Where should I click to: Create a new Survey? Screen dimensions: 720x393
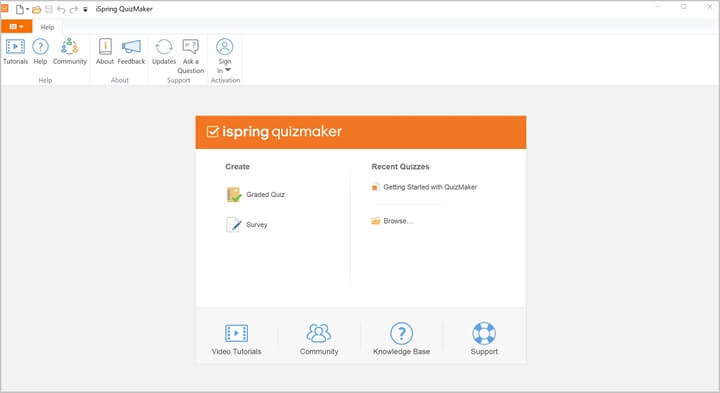(247, 225)
